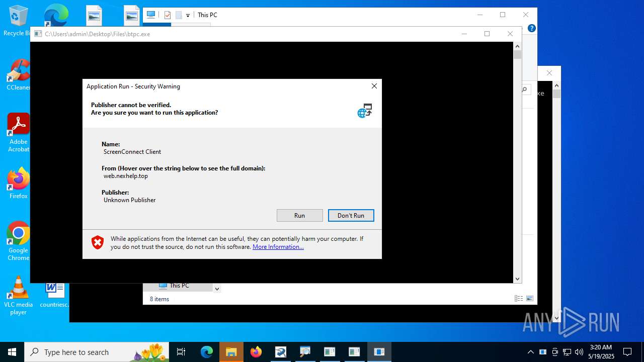Open CCleaner desktop shortcut
Image resolution: width=644 pixels, height=362 pixels.
tap(18, 75)
